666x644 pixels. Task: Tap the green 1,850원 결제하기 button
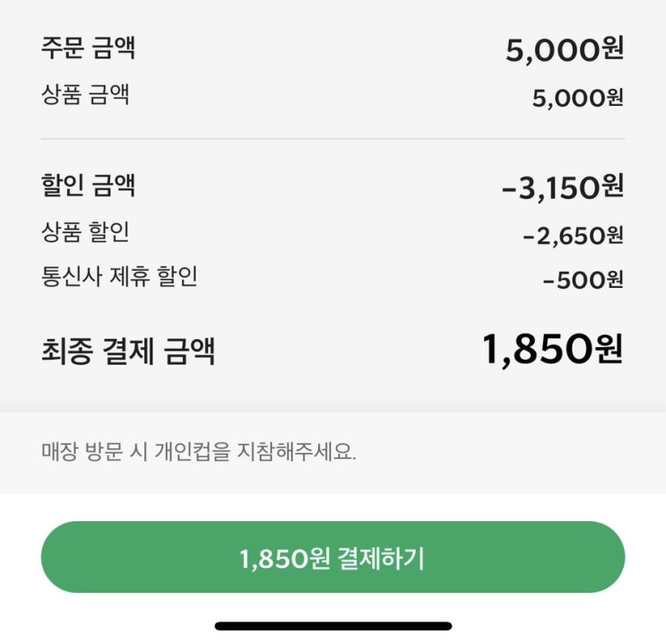(333, 558)
